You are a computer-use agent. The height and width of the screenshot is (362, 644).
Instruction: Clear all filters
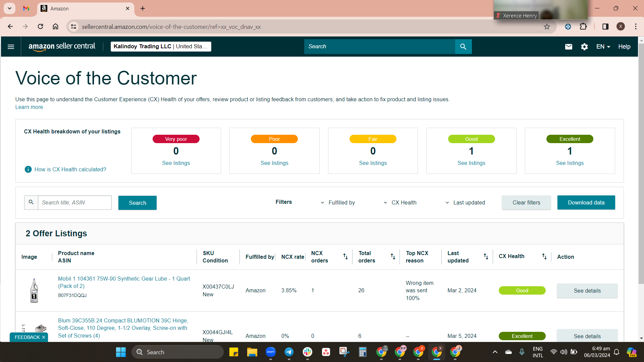[526, 202]
